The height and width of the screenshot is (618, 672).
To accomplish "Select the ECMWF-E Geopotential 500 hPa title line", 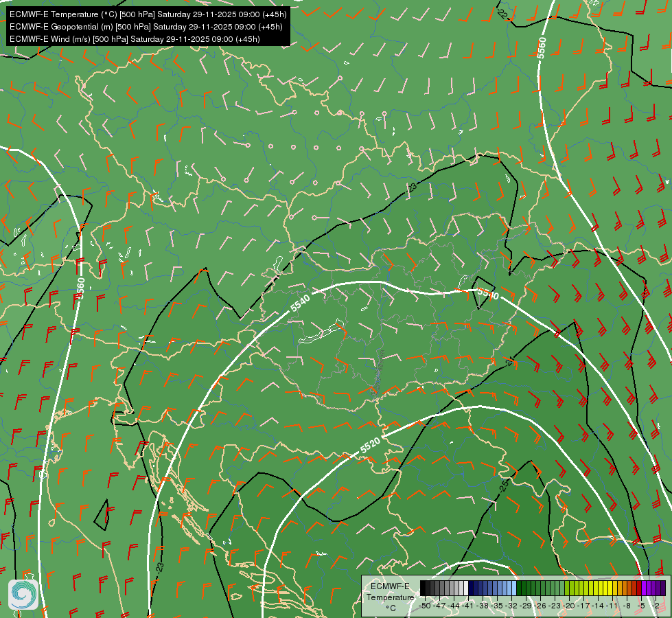I will click(146, 27).
